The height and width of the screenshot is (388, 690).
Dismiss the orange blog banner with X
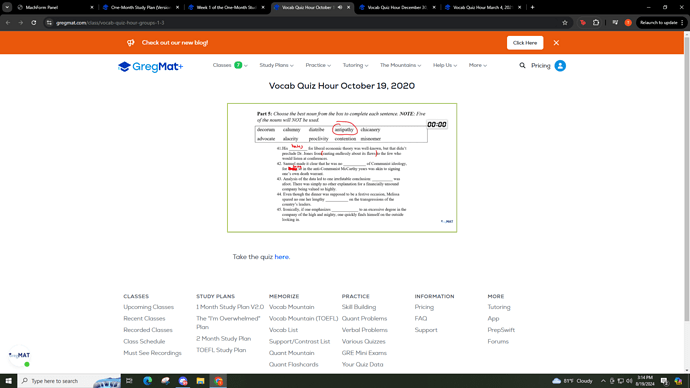pos(556,43)
